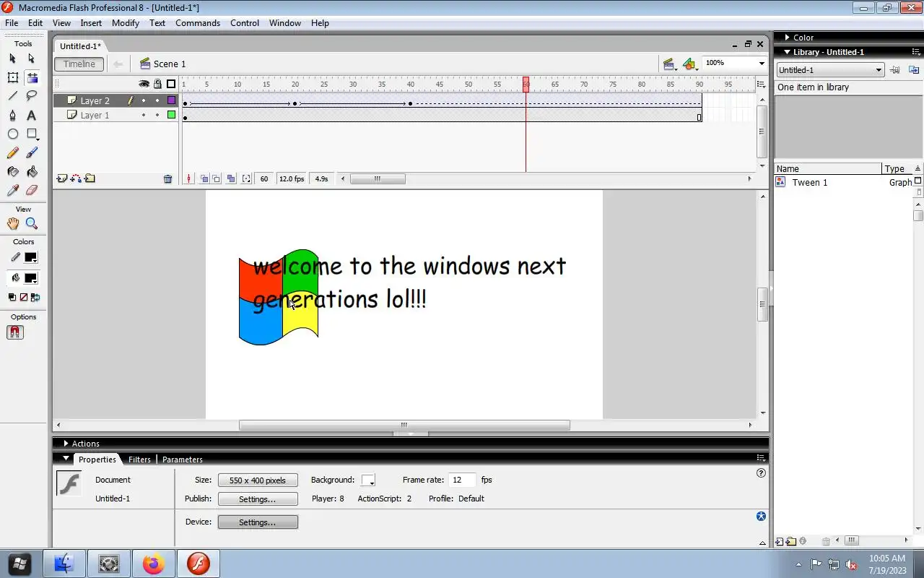
Task: Expand the Color panel
Action: coord(787,38)
